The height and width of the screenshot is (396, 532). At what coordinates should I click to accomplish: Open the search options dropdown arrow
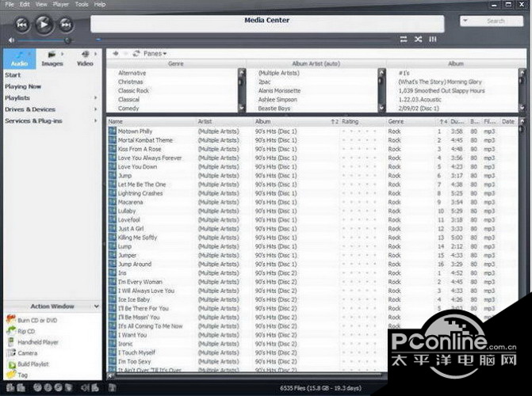point(465,21)
